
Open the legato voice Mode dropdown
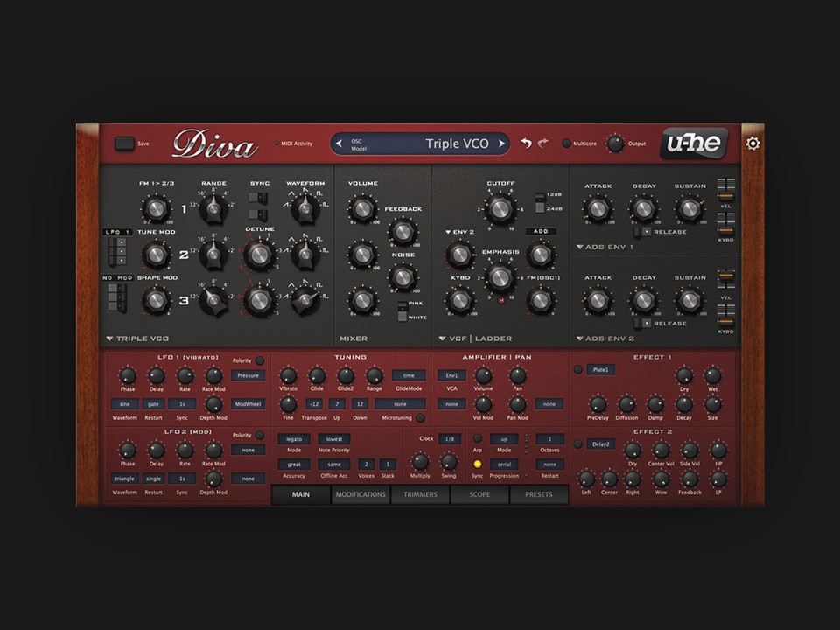click(294, 439)
